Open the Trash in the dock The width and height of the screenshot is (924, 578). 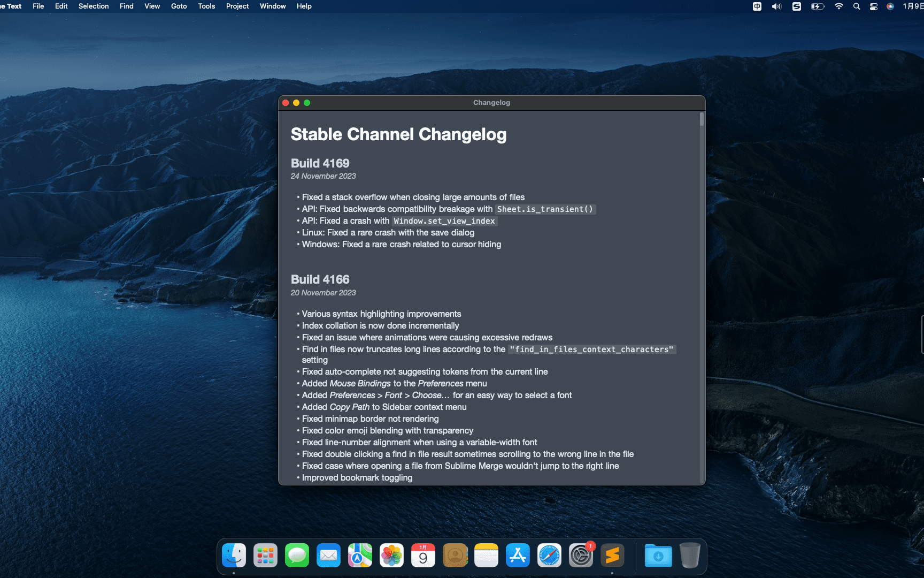[x=690, y=556]
